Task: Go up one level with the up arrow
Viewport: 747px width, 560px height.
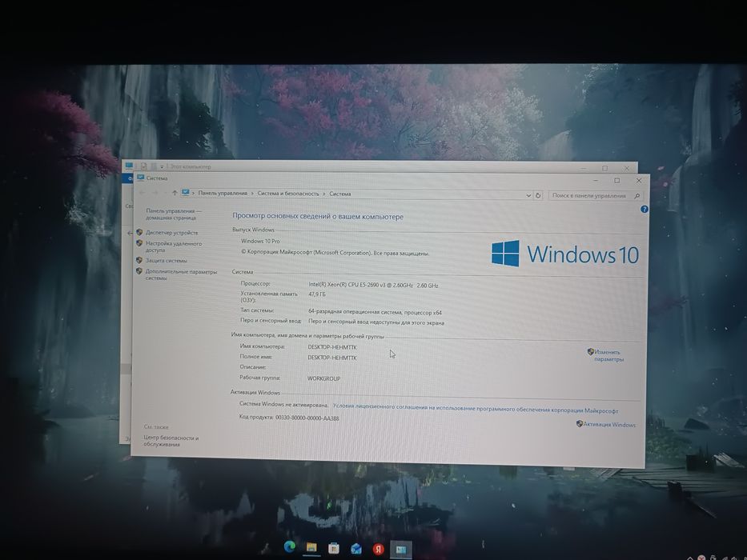Action: [x=175, y=192]
